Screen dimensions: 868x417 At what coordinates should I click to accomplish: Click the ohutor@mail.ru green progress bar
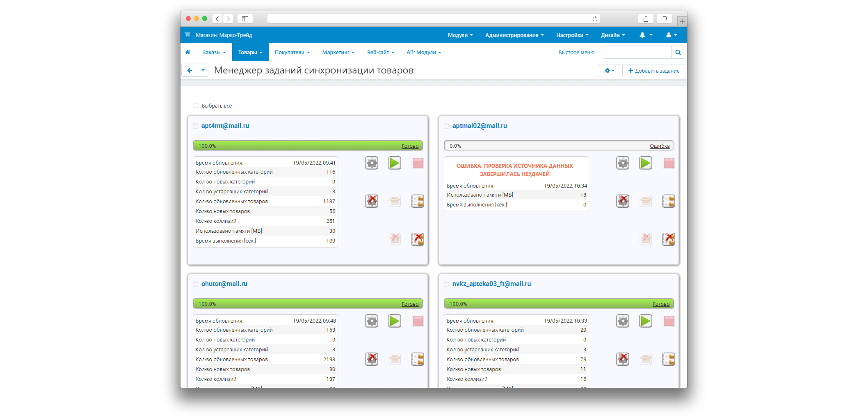[308, 304]
